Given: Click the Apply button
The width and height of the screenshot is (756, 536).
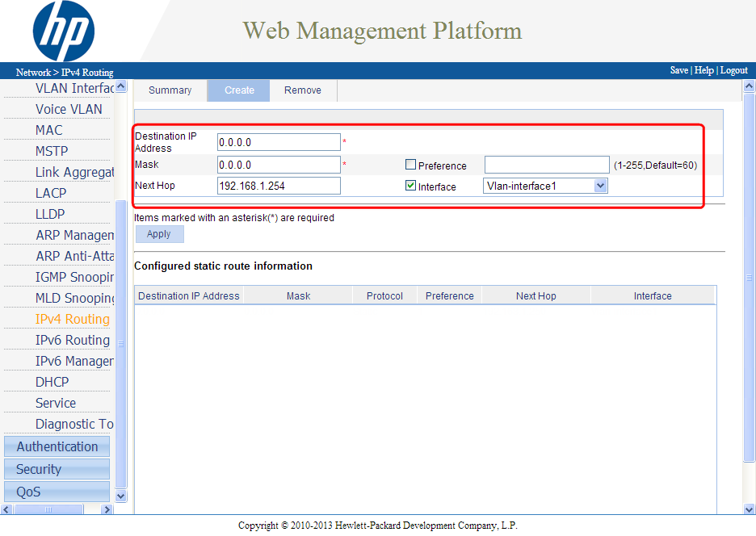Looking at the screenshot, I should click(159, 234).
